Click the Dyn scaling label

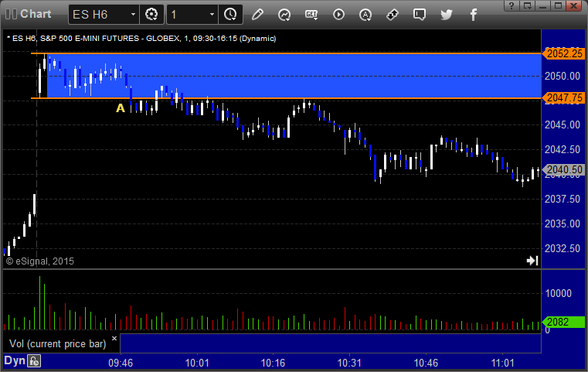15,360
